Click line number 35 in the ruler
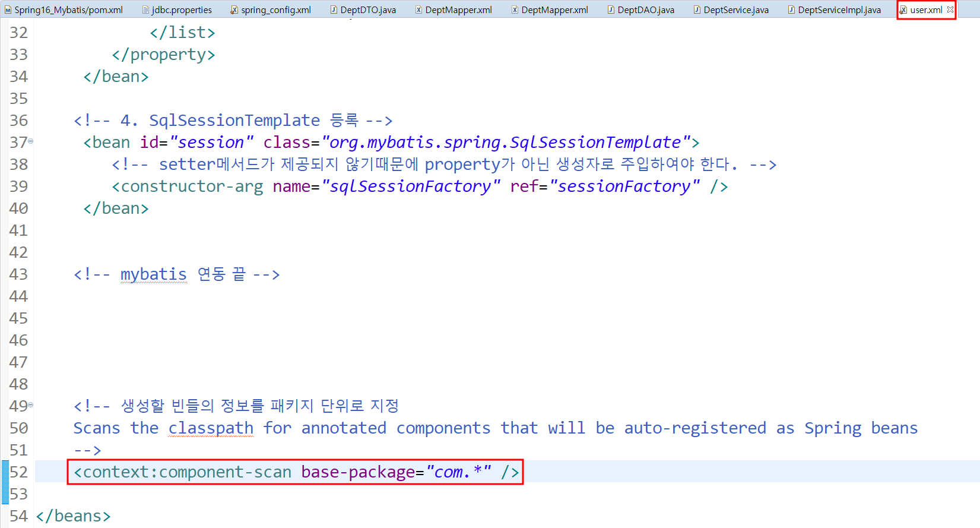Screen dimensions: 980x528 click(18, 99)
